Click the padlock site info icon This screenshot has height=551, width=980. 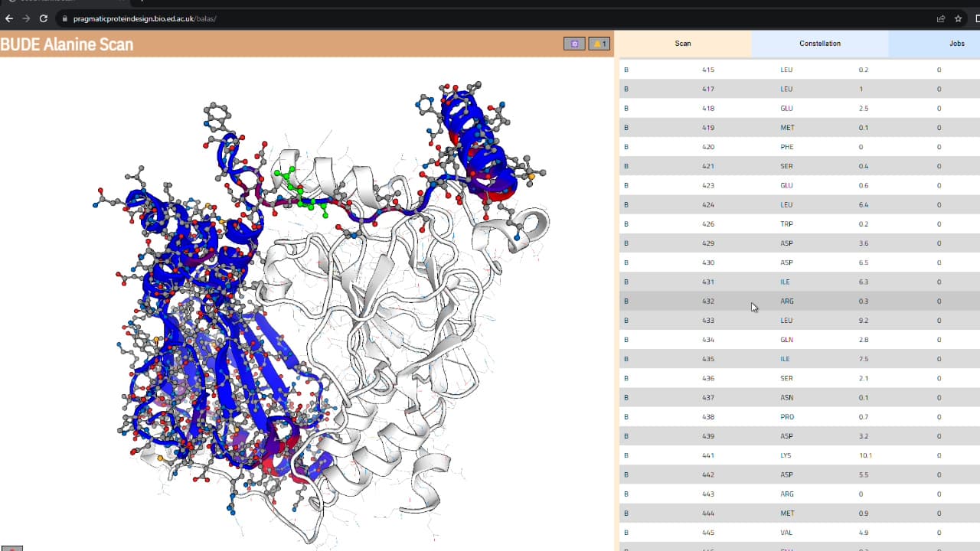coord(64,18)
